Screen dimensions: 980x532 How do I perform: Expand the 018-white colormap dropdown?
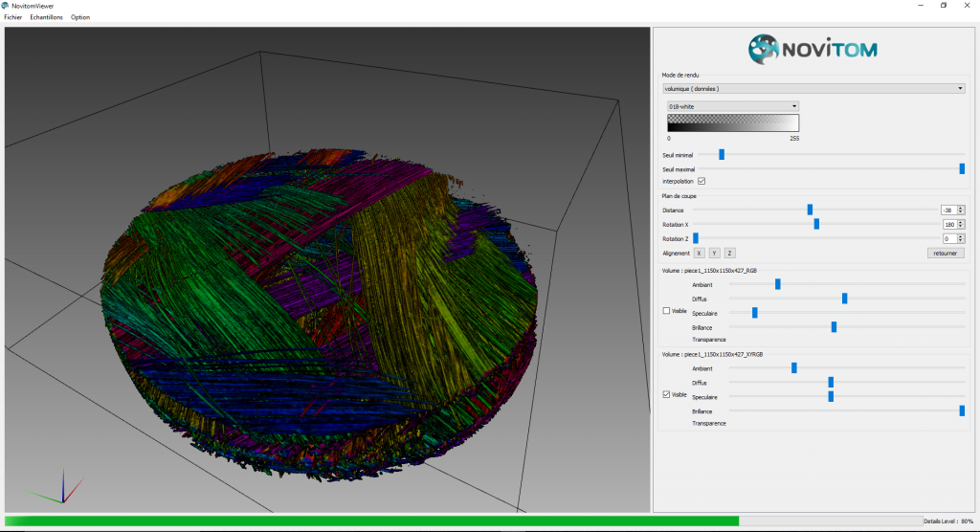[733, 106]
